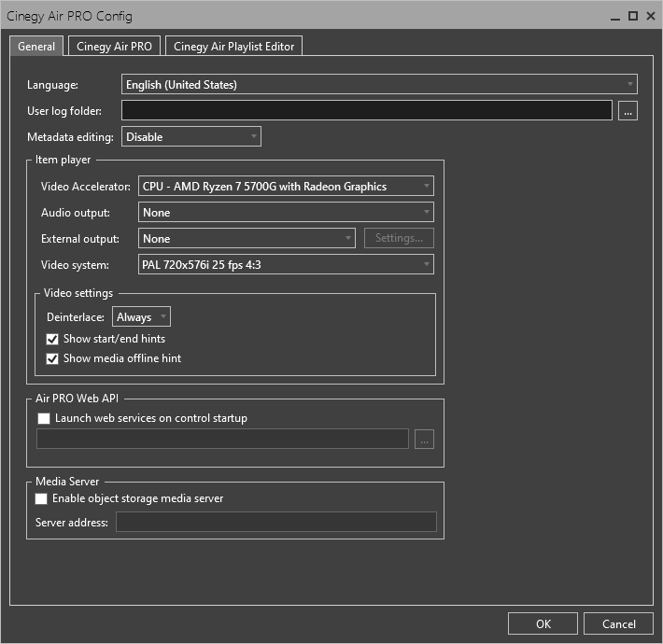
Task: Expand the Deinterlace dropdown
Action: pos(141,316)
